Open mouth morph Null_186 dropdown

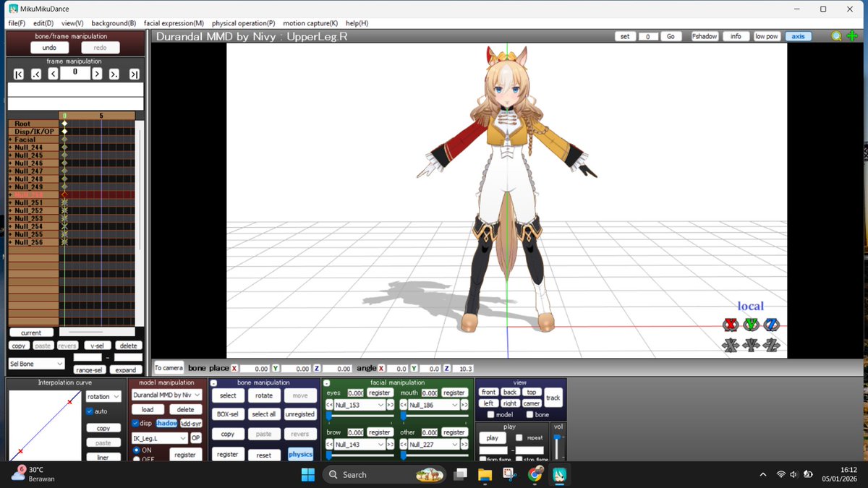click(x=434, y=405)
